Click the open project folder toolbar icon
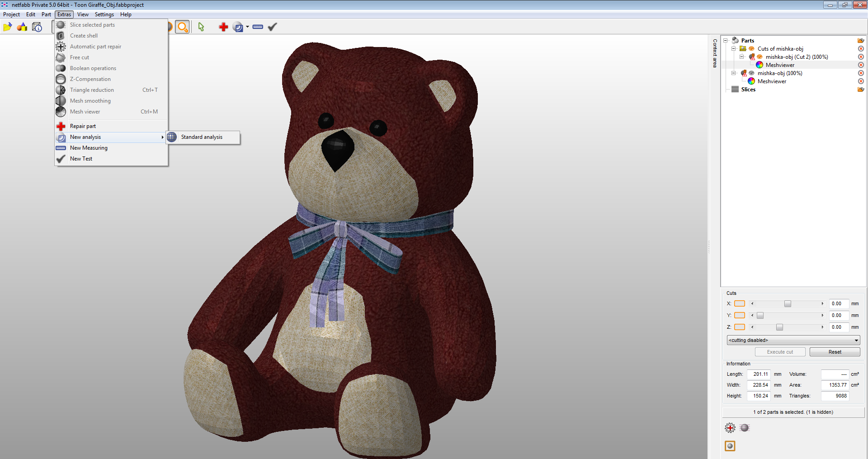 pyautogui.click(x=7, y=27)
